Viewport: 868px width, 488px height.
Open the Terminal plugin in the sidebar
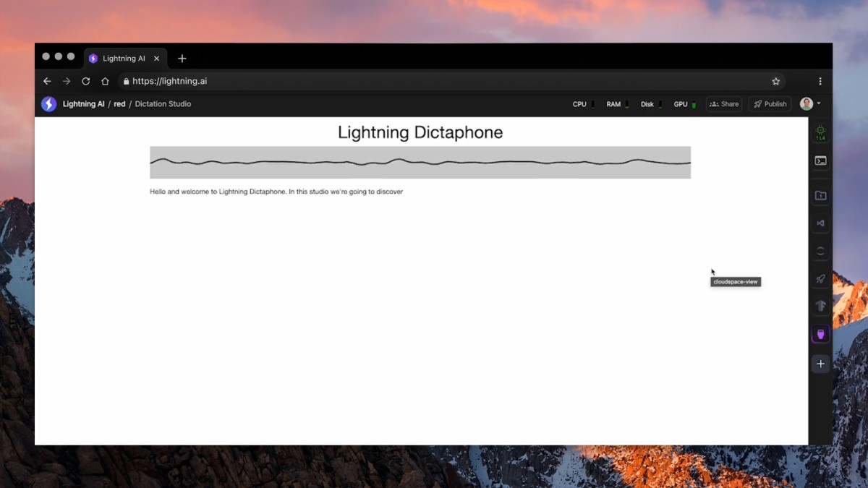tap(820, 160)
